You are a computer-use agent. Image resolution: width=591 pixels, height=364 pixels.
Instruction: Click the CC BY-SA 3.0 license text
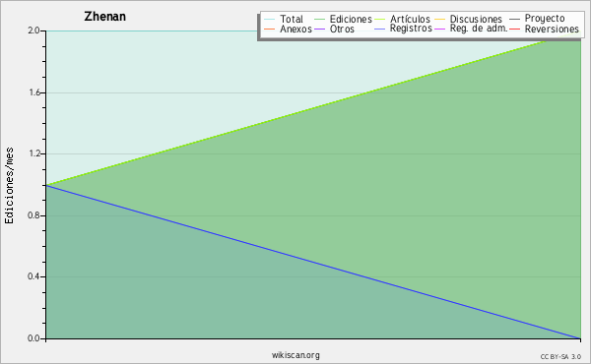click(x=560, y=356)
